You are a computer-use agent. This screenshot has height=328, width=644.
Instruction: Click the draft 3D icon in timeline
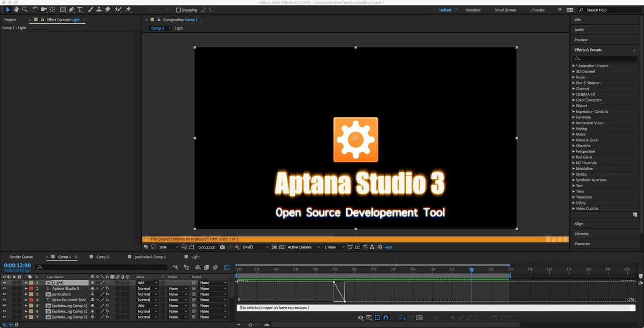point(186,268)
